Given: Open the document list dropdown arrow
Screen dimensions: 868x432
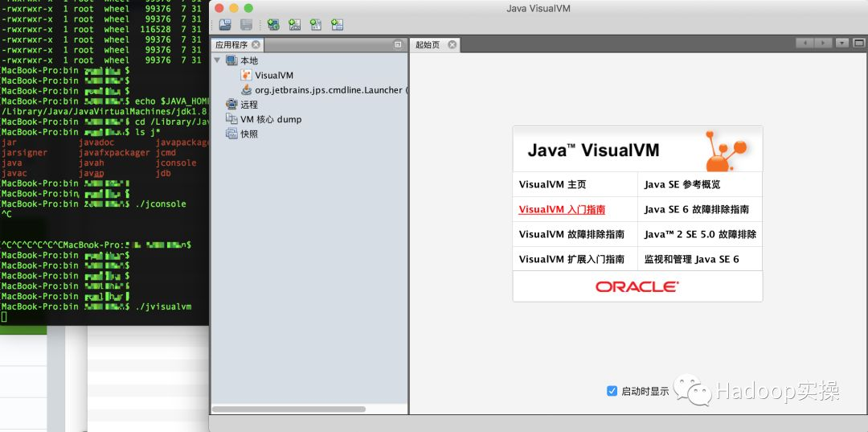Looking at the screenshot, I should (x=842, y=43).
